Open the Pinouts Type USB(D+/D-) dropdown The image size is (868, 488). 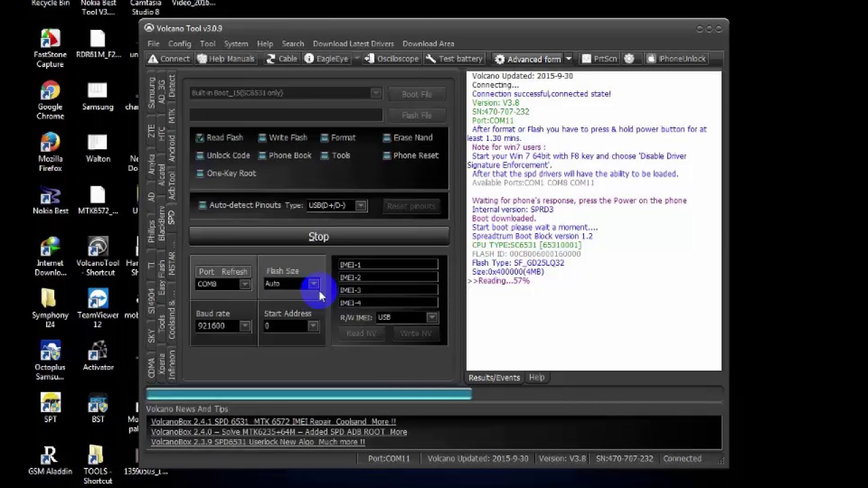[361, 205]
